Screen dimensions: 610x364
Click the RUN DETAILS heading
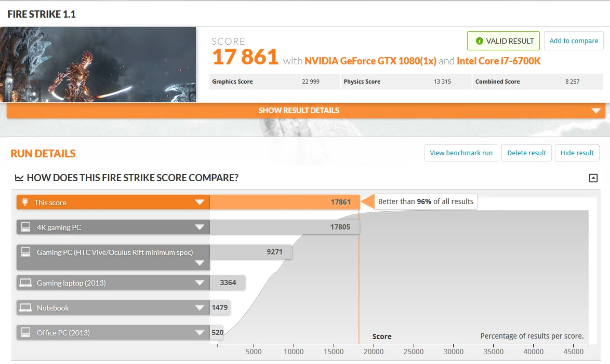point(43,154)
